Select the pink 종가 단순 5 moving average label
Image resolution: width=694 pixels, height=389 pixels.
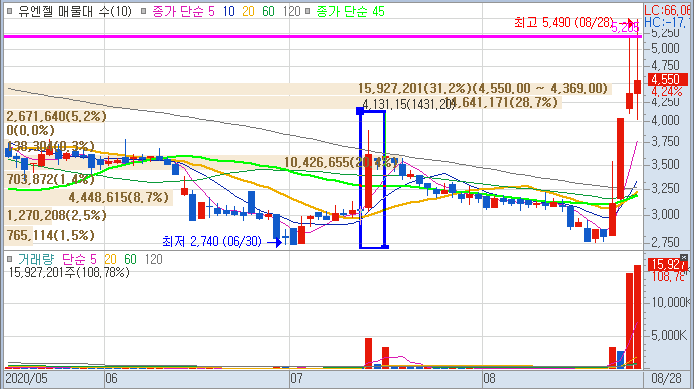183,12
